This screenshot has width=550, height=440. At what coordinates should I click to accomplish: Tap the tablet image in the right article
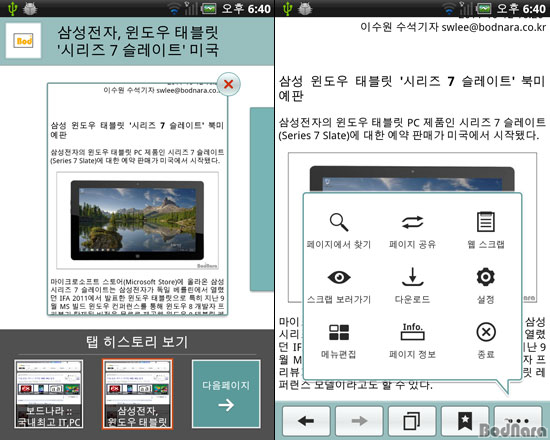(412, 179)
